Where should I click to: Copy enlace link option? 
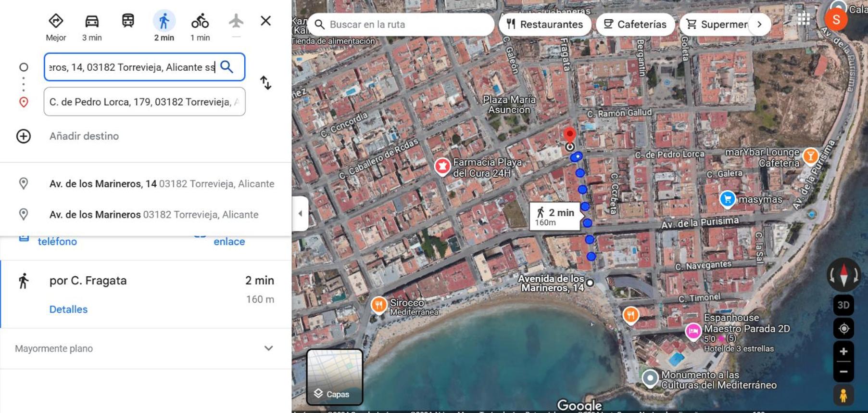tap(229, 241)
